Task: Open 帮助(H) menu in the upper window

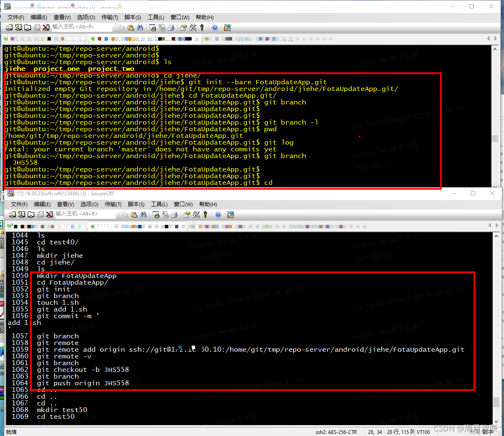Action: coord(205,17)
